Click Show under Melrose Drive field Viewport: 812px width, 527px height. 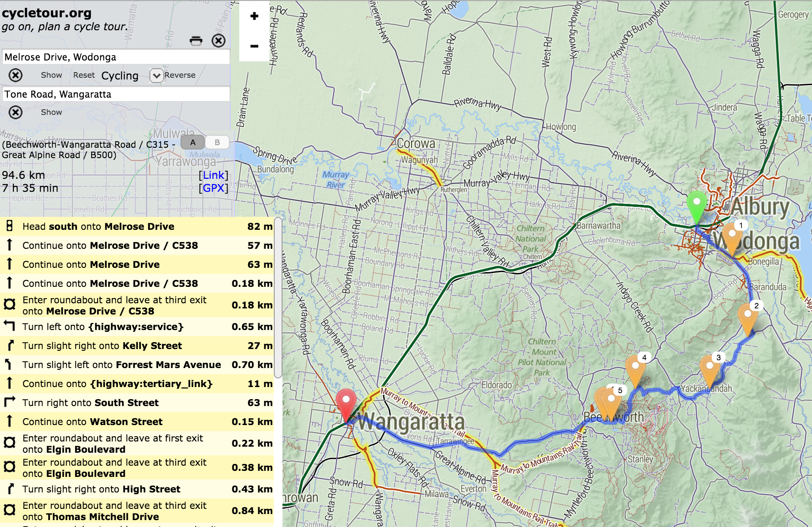[51, 75]
